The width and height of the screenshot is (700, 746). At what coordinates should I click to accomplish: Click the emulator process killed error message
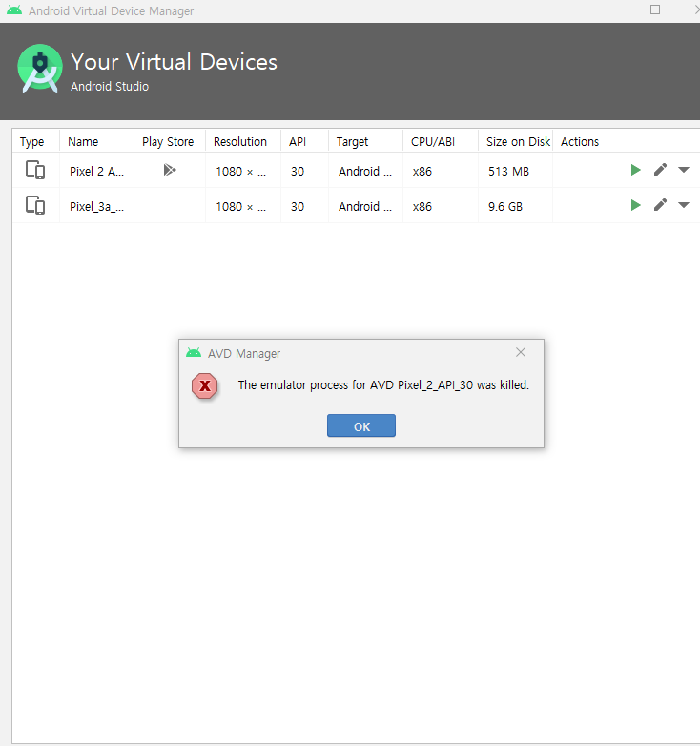[383, 384]
